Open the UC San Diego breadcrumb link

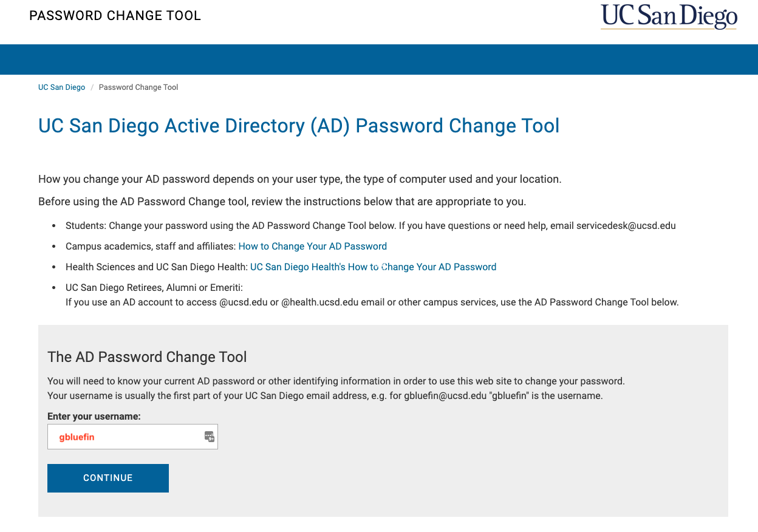[x=61, y=87]
